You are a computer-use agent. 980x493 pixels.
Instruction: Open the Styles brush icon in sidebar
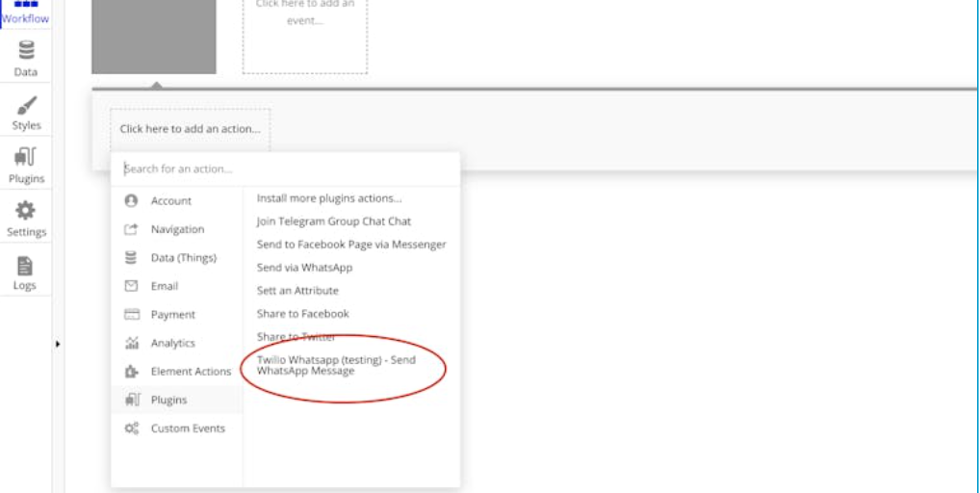tap(26, 105)
